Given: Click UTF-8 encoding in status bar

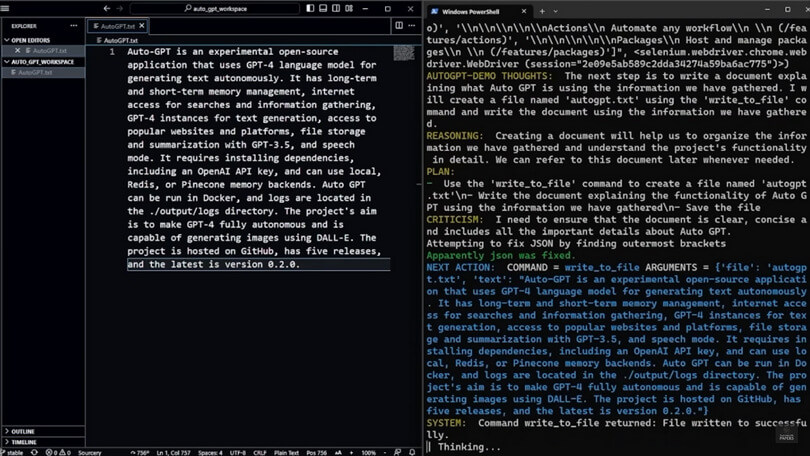Looking at the screenshot, I should [x=236, y=452].
